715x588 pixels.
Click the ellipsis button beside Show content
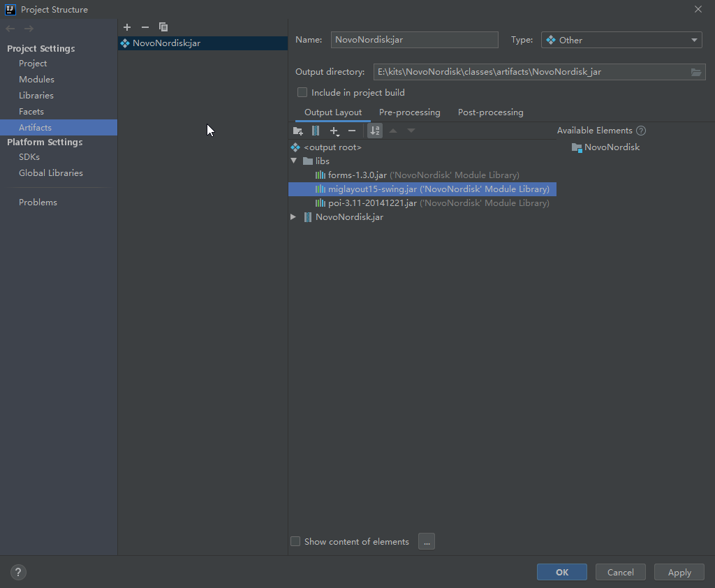427,541
